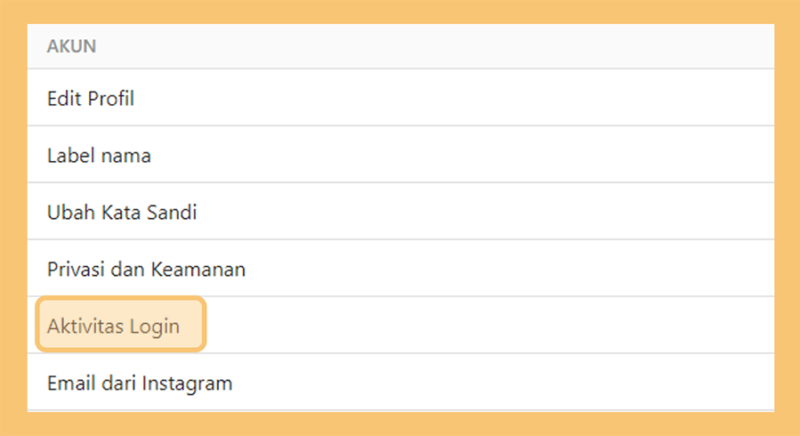
Task: Click the word Profil in Edit Profil
Action: 111,98
